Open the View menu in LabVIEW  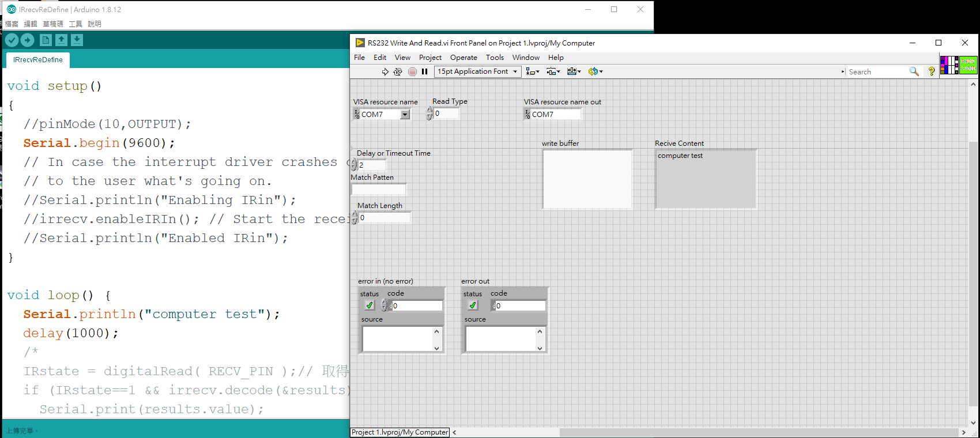tap(402, 57)
